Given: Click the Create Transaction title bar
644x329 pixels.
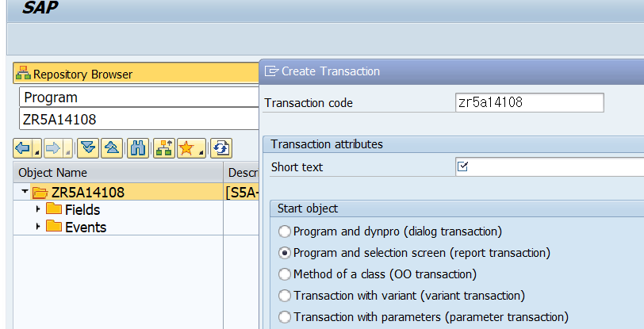Looking at the screenshot, I should click(x=452, y=71).
